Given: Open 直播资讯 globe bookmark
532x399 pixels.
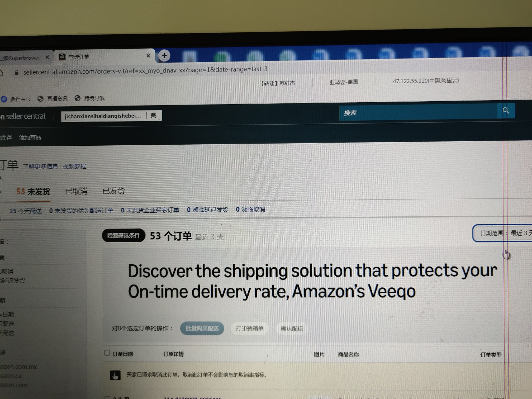Looking at the screenshot, I should tap(40, 99).
